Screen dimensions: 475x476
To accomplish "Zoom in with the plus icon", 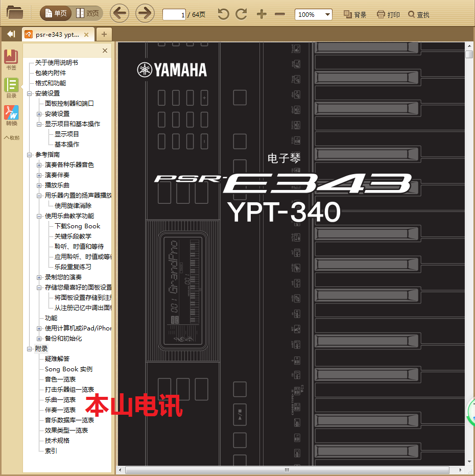I will click(262, 14).
